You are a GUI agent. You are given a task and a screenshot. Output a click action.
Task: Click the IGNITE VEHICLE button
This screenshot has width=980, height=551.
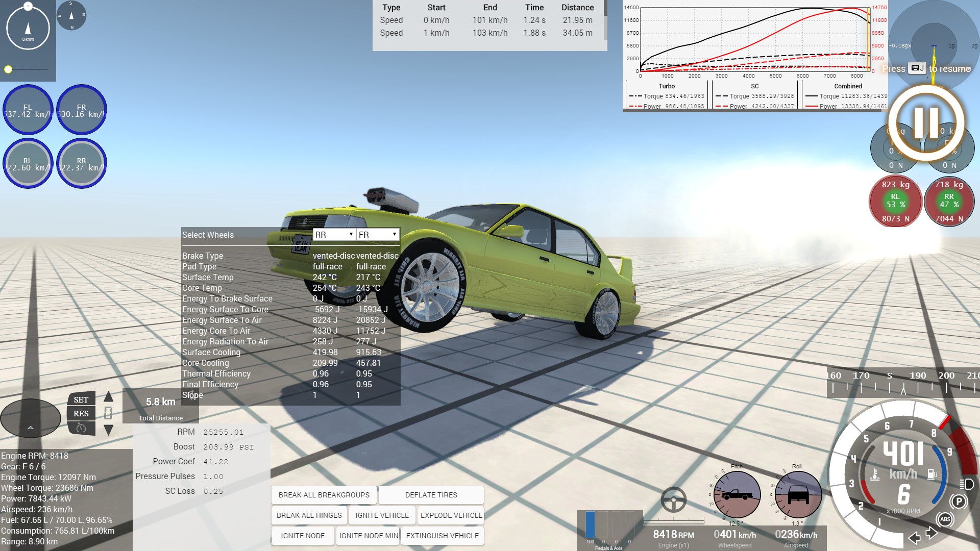click(x=382, y=515)
